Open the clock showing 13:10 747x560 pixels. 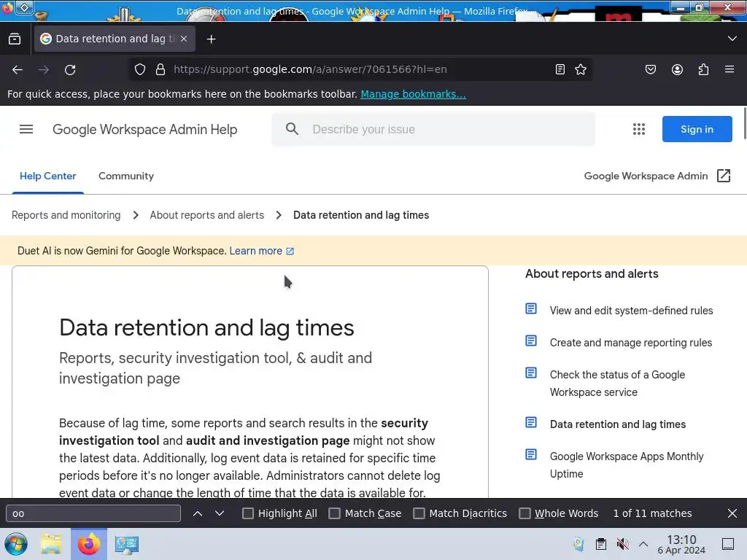681,544
